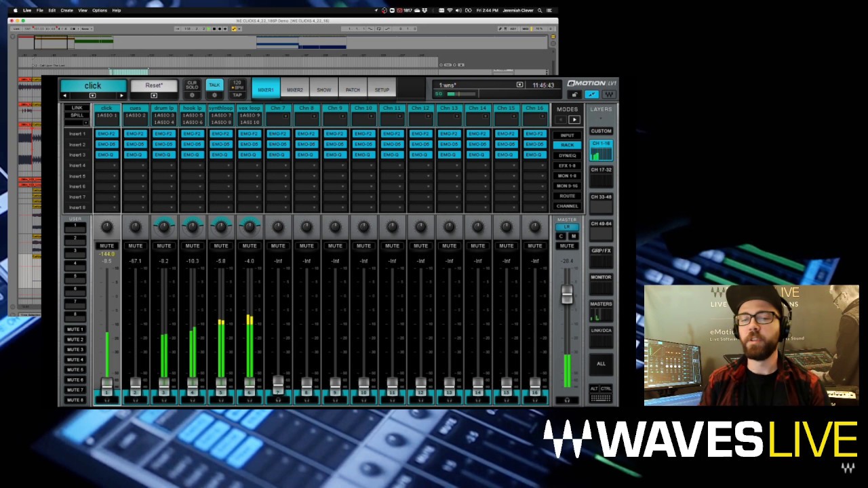Mute the vox loop channel
The width and height of the screenshot is (868, 488).
[x=250, y=245]
